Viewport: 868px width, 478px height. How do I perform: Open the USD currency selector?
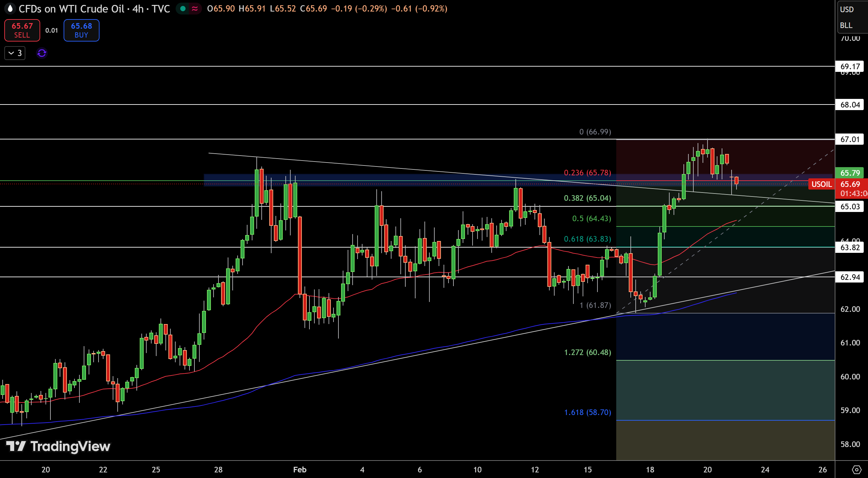847,10
